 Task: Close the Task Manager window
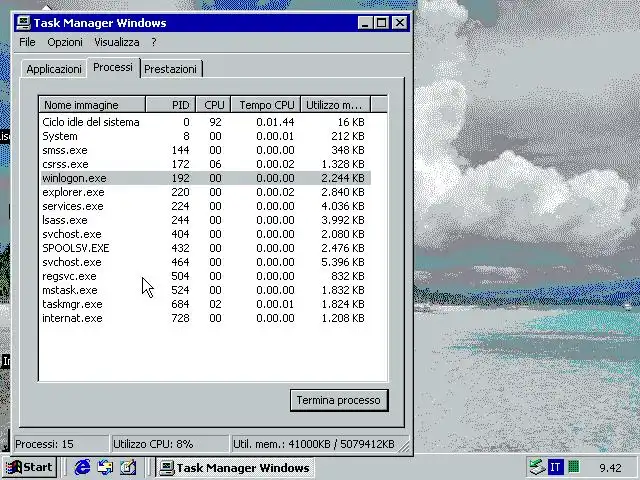pyautogui.click(x=400, y=23)
